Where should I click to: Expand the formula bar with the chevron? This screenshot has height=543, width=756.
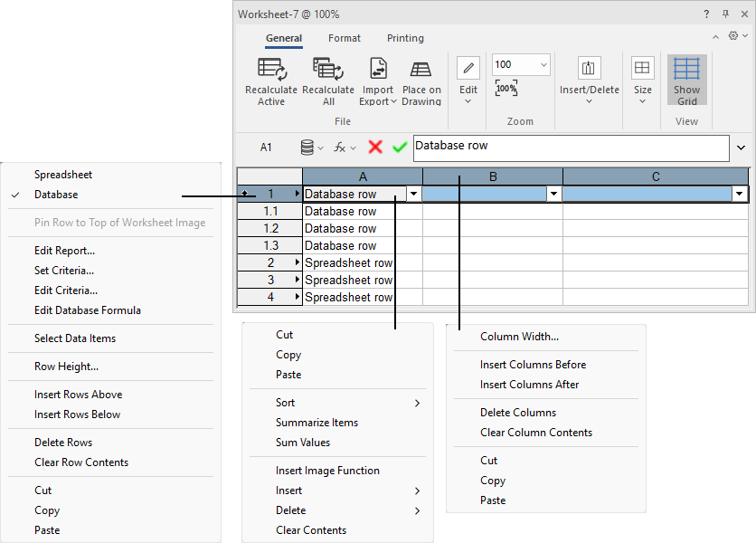coord(742,147)
